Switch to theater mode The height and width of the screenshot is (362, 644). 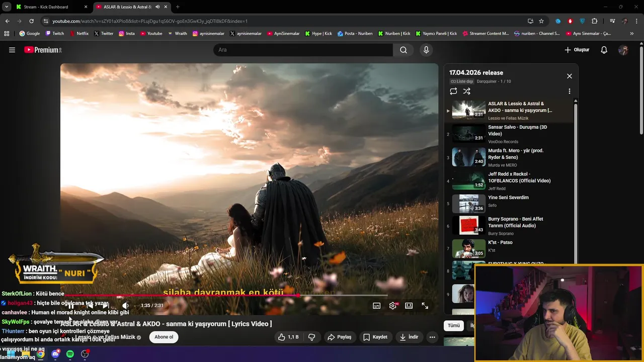click(x=409, y=305)
